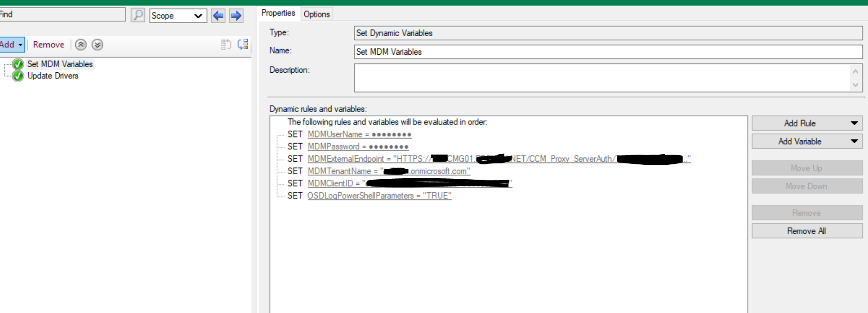868x313 pixels.
Task: Go to next find result arrow
Action: tap(236, 16)
